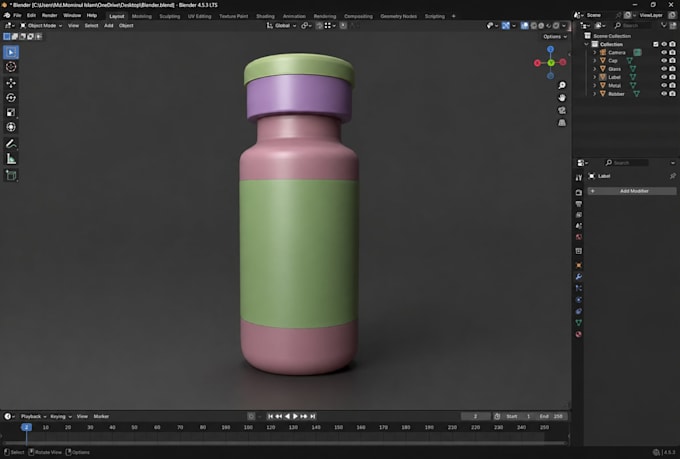Play the animation forward
680x459 pixels.
[295, 416]
